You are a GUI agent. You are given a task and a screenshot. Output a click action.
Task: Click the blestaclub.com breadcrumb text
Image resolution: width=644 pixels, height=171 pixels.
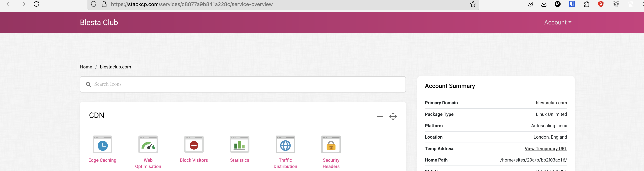point(116,67)
